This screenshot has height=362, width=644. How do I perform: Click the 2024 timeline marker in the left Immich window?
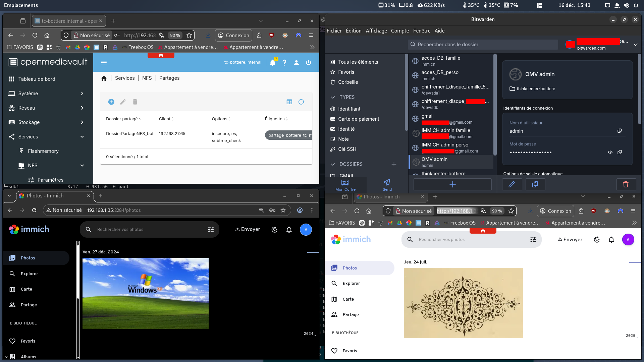click(308, 334)
